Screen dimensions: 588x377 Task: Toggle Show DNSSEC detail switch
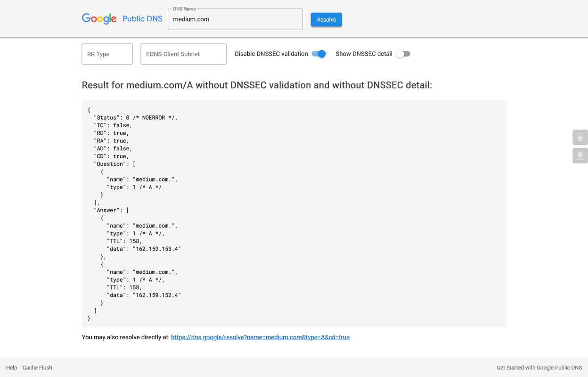point(403,54)
